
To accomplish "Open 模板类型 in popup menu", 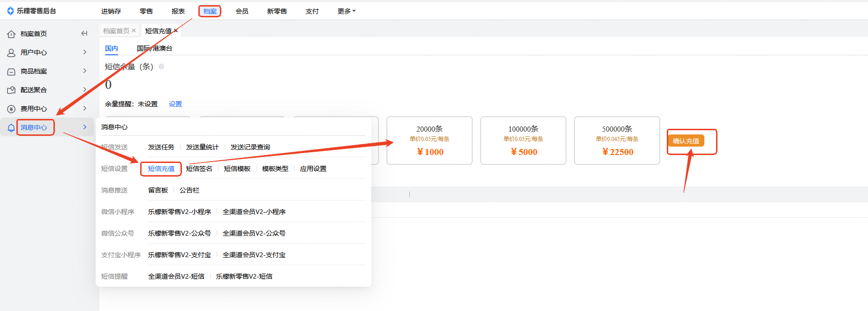I will (275, 169).
